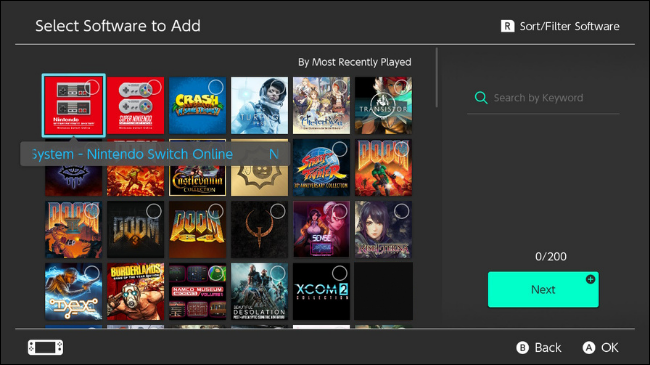The image size is (650, 365).
Task: Select the dark eye-logo game icon
Action: click(73, 181)
